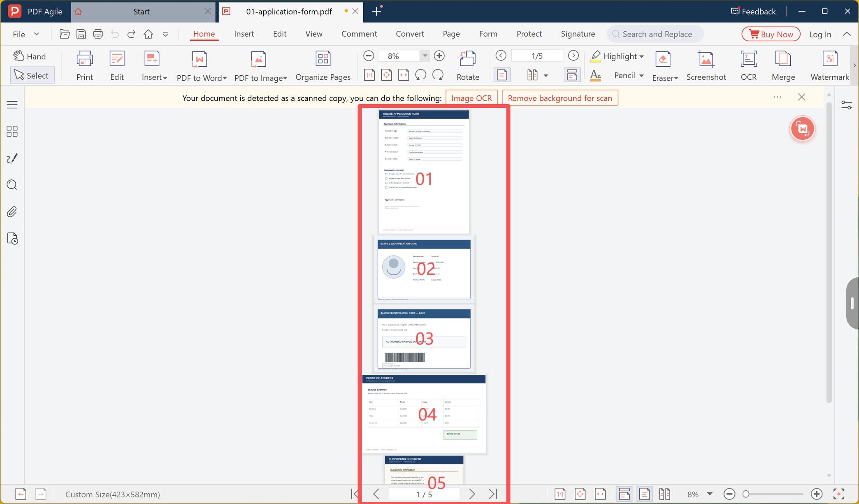Screen dimensions: 859x504
Task: Toggle the Select tool
Action: 32,75
